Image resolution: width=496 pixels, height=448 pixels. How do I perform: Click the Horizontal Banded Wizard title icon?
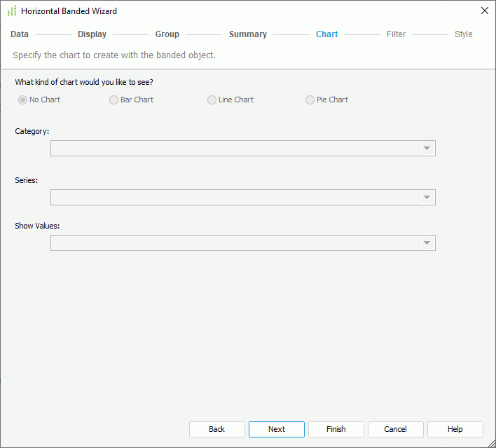[11, 11]
